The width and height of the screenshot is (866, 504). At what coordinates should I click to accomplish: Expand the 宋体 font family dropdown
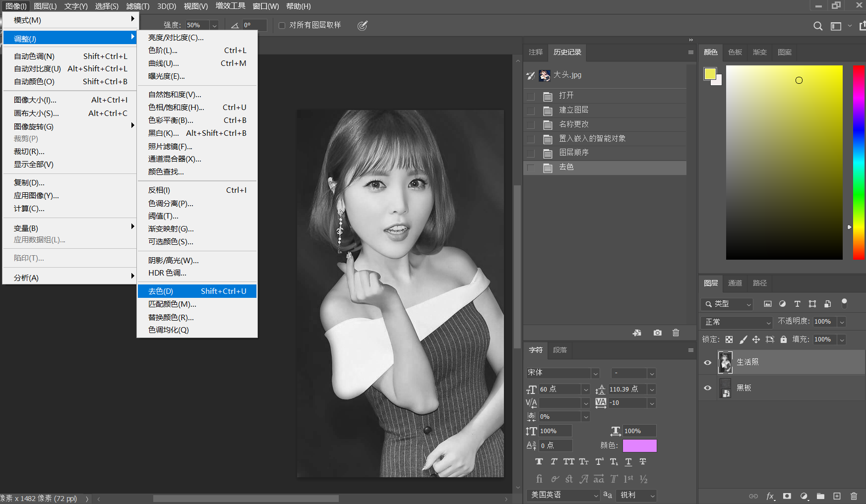click(595, 373)
